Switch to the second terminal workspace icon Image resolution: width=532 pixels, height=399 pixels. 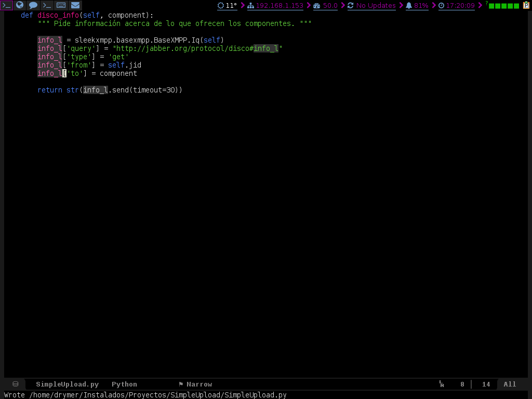tap(47, 5)
